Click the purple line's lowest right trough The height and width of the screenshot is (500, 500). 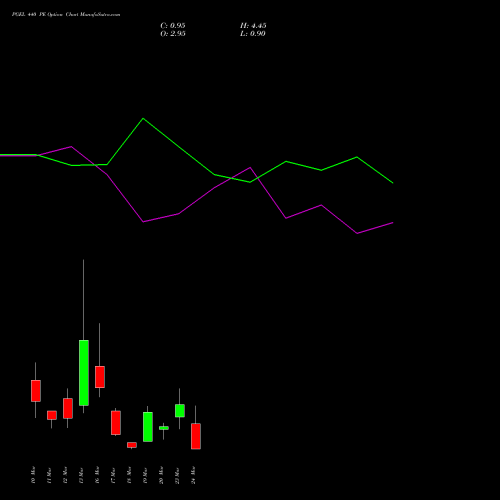pos(357,233)
